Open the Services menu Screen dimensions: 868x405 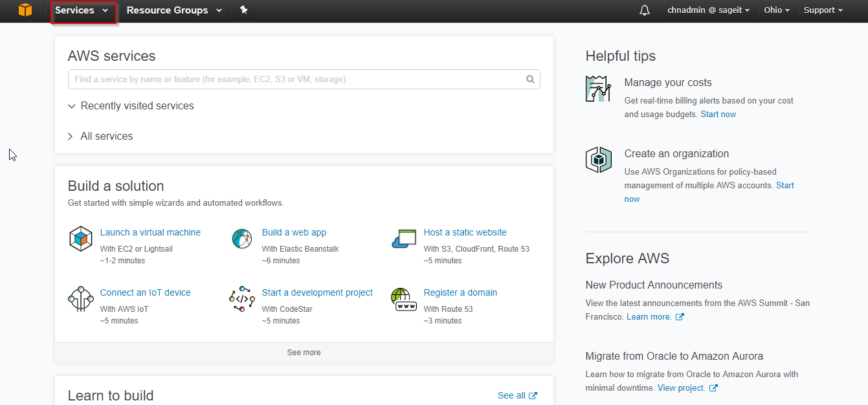click(82, 10)
